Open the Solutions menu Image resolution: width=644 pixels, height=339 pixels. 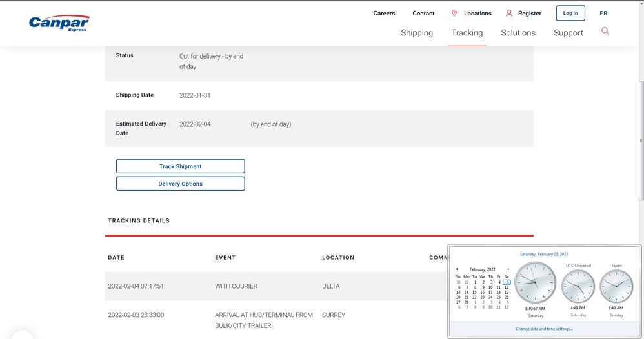pos(518,33)
